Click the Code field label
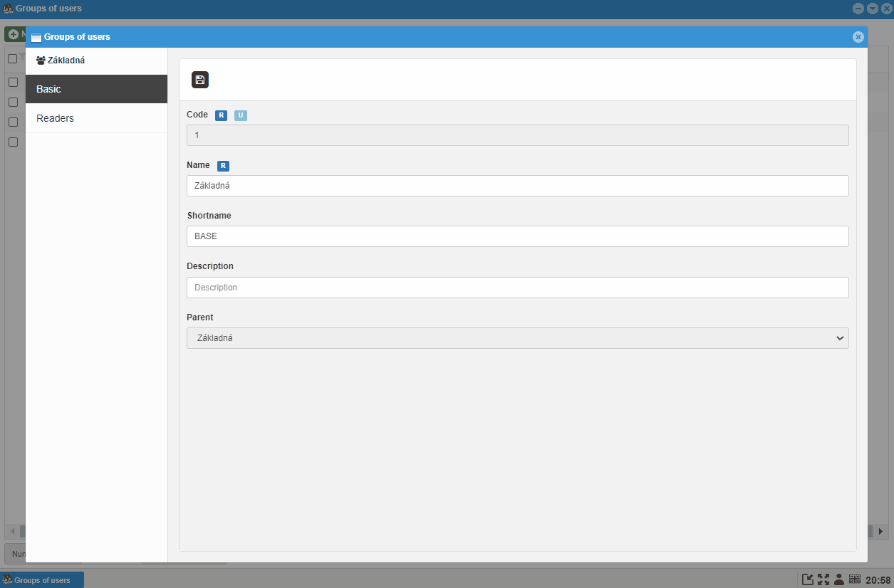The height and width of the screenshot is (588, 894). click(197, 115)
